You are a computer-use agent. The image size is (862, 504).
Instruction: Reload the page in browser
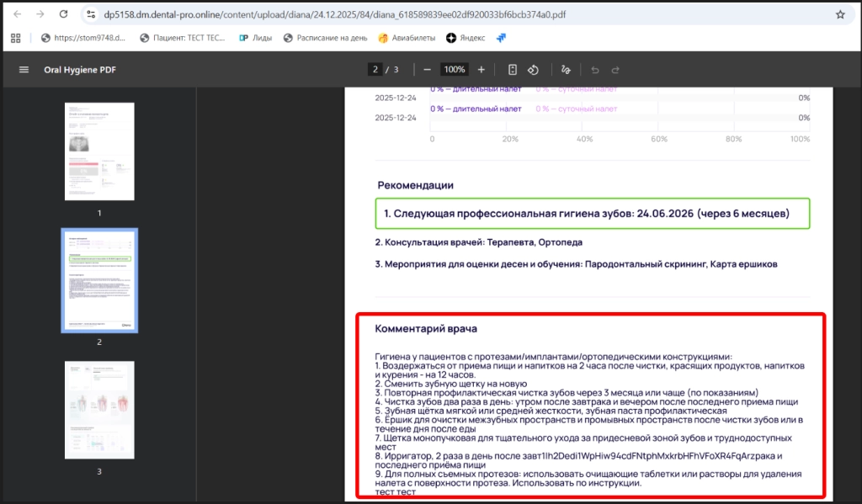(x=64, y=14)
